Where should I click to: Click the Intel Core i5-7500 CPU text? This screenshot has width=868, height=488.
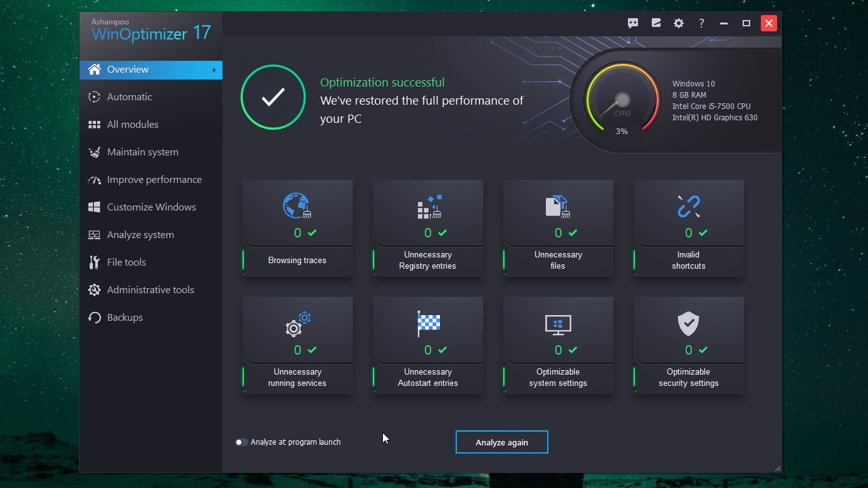click(x=711, y=106)
